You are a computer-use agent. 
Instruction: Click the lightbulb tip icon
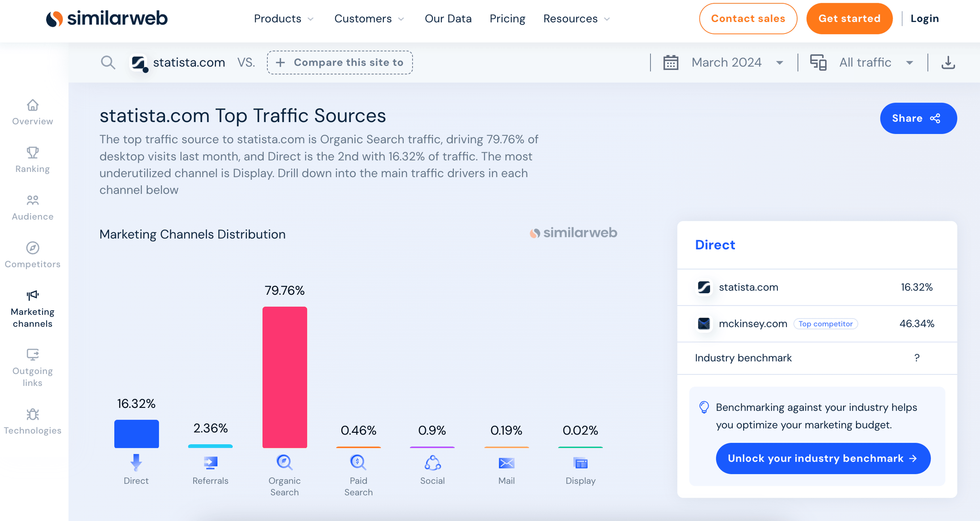(704, 407)
